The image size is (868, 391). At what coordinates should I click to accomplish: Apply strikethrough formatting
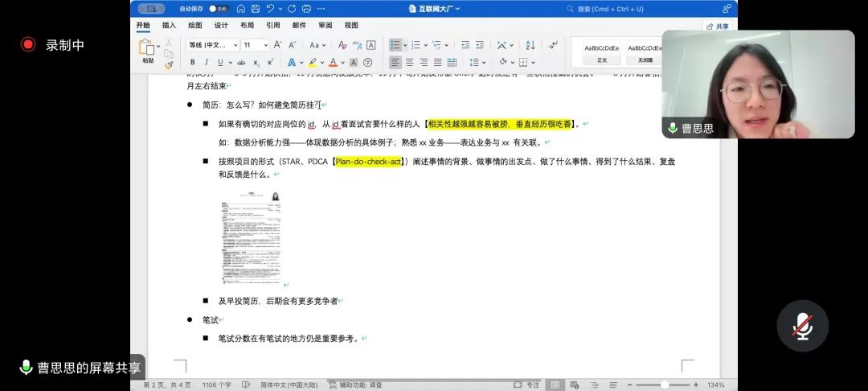[x=240, y=62]
